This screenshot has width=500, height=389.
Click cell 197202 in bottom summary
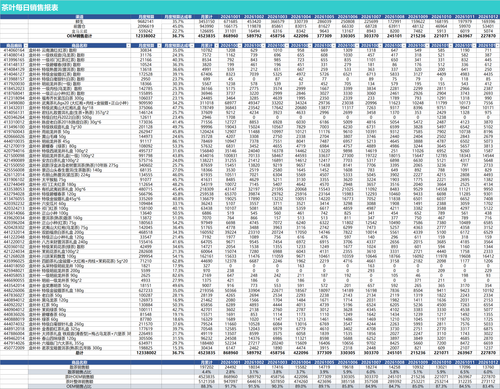207,367
